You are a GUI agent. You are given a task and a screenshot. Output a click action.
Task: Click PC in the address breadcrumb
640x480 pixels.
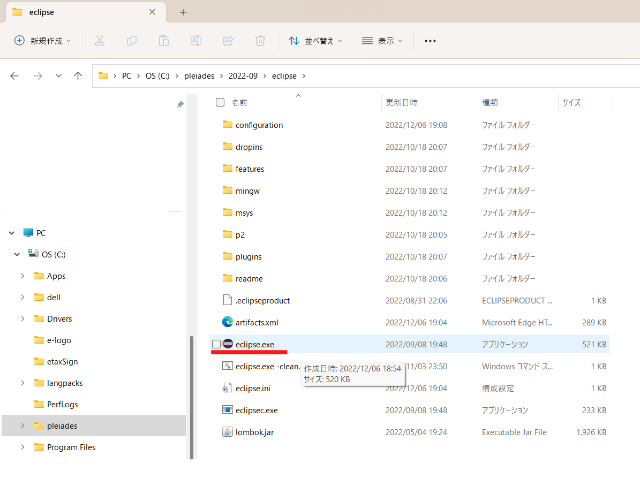(x=127, y=76)
